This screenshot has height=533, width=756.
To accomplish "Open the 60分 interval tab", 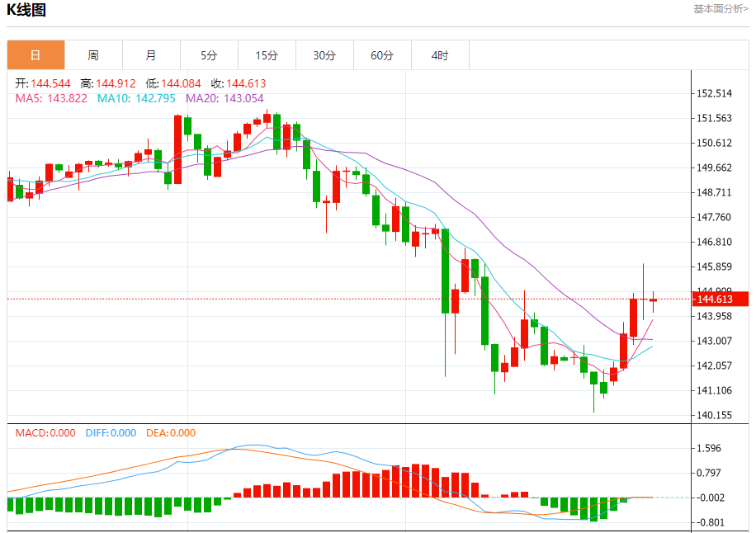I will tap(382, 55).
